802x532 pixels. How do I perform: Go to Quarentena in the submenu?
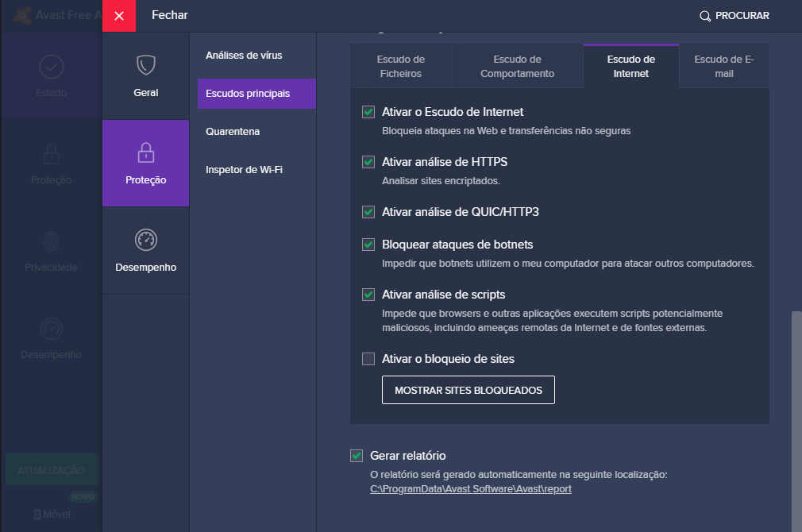233,131
